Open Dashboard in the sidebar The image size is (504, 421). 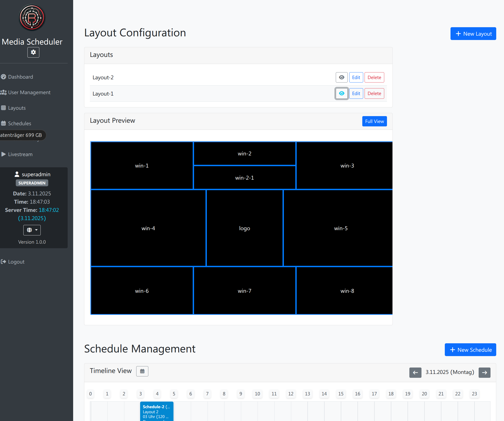(x=20, y=77)
